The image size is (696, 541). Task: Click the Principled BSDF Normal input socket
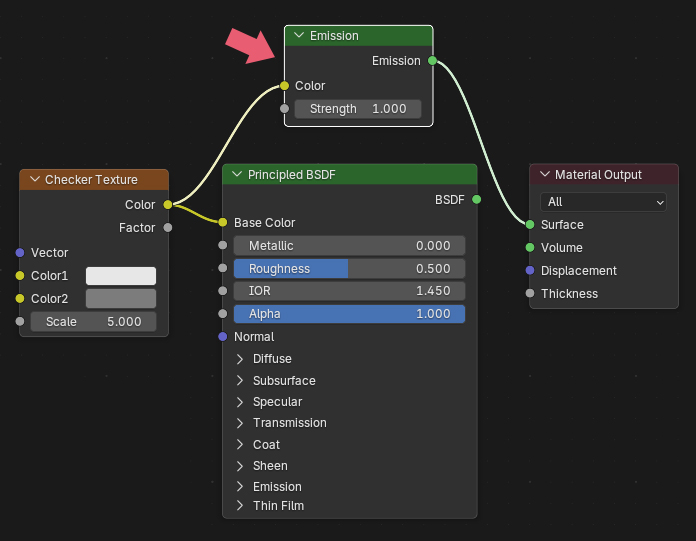[x=223, y=337]
